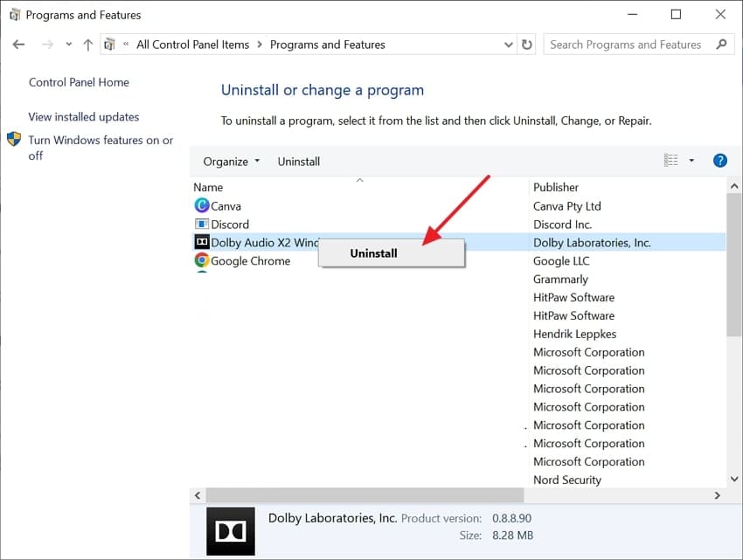This screenshot has width=743, height=560.
Task: Expand the recent locations chevron
Action: (68, 45)
